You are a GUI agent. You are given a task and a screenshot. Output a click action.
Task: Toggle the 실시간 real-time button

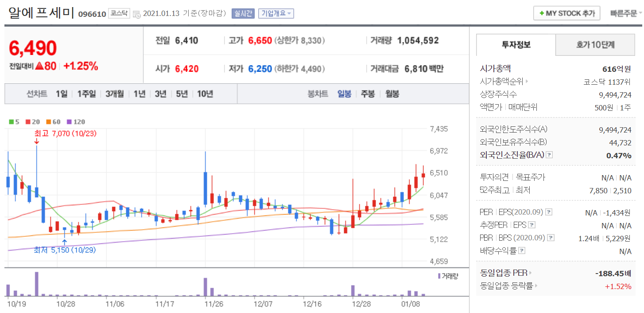(243, 13)
